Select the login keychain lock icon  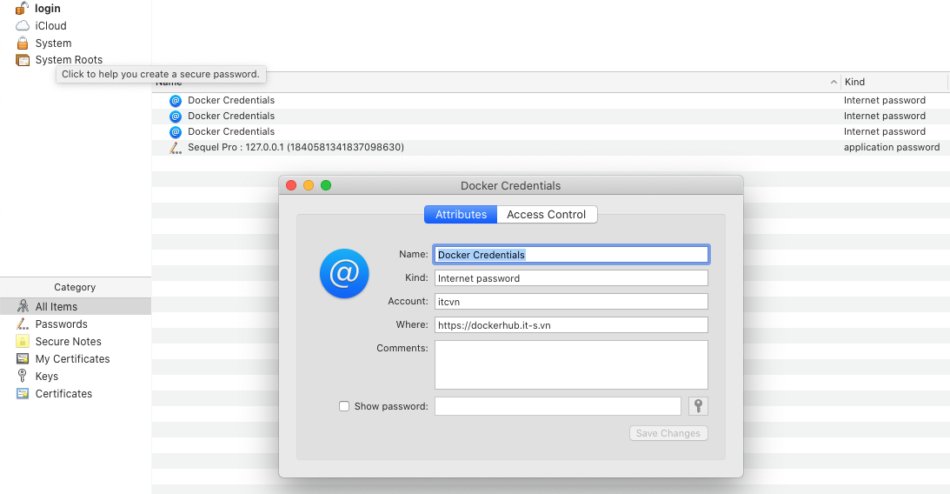click(22, 8)
